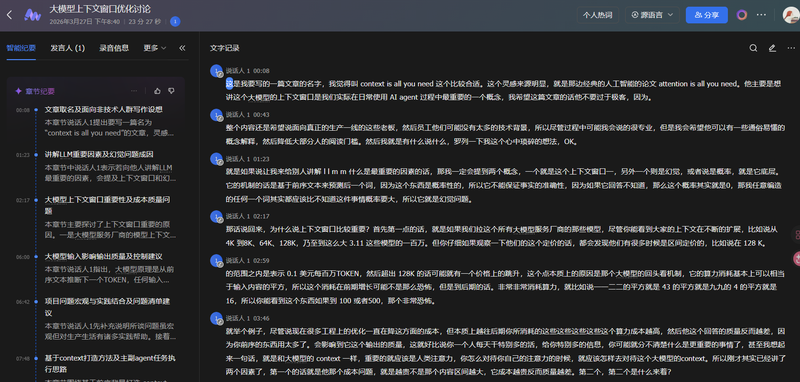Viewport: 800px width, 382px height.
Task: Jump to chapter 基于context打造方法及主副agent任务执行思路
Action: coord(111,364)
